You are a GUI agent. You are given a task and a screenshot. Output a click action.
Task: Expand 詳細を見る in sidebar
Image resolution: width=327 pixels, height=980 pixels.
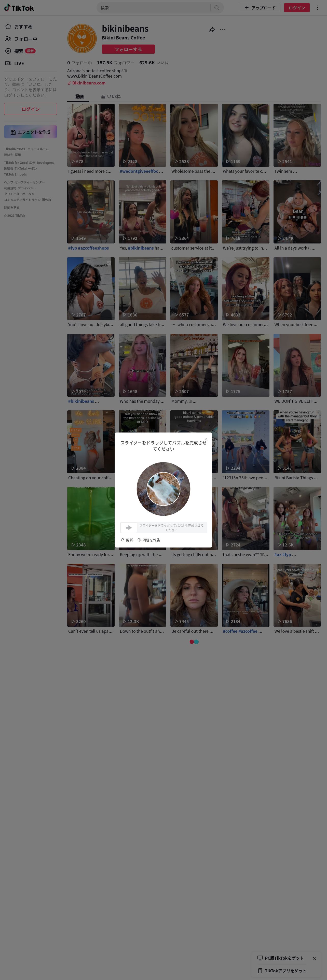11,208
